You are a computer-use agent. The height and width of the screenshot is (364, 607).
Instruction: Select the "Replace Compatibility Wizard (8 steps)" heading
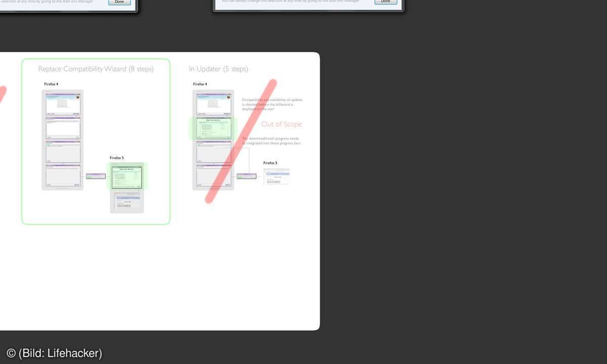tap(96, 69)
